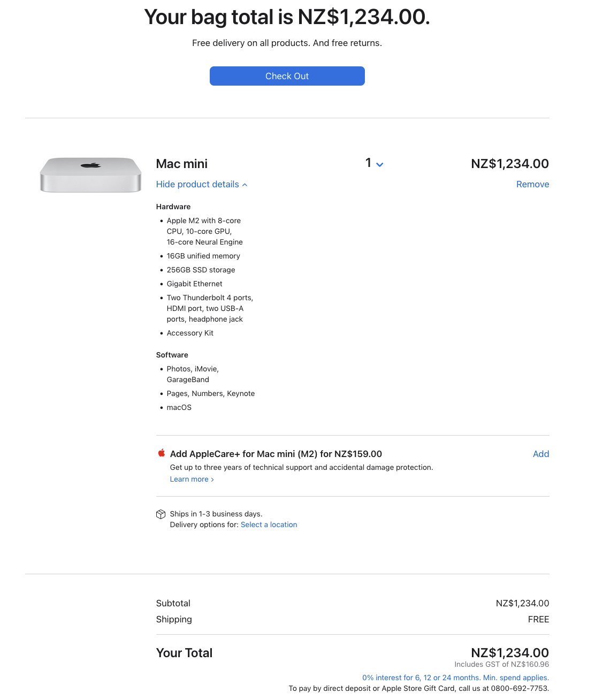Remove the Mac mini from bag
The image size is (603, 700).
tap(532, 184)
